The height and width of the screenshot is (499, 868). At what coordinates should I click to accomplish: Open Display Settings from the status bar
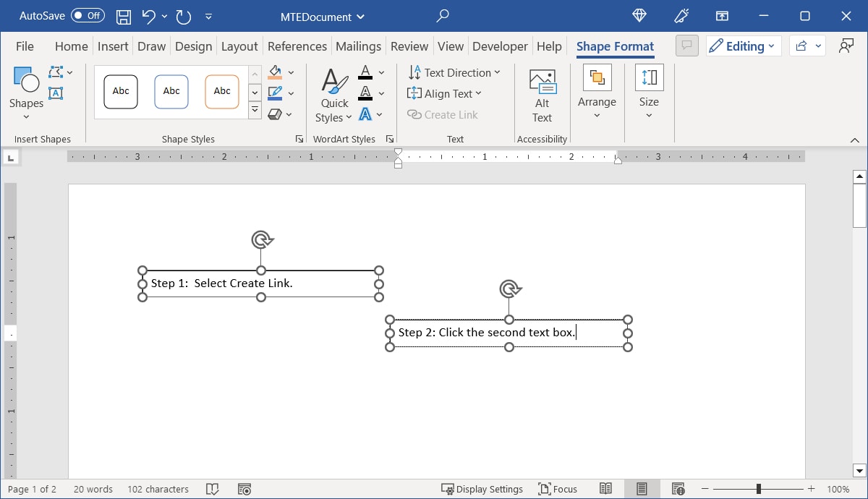pos(482,489)
